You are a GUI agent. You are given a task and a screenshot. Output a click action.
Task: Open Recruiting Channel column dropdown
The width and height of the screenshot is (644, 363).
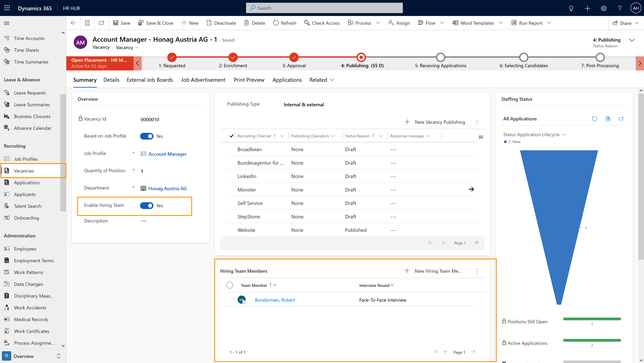point(282,136)
